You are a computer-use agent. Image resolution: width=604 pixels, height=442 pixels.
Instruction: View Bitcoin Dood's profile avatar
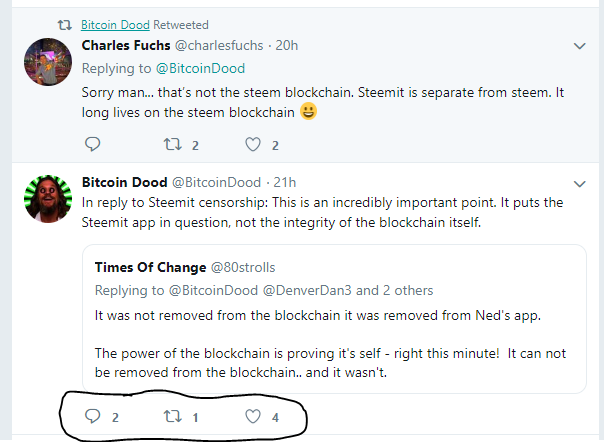pos(48,199)
